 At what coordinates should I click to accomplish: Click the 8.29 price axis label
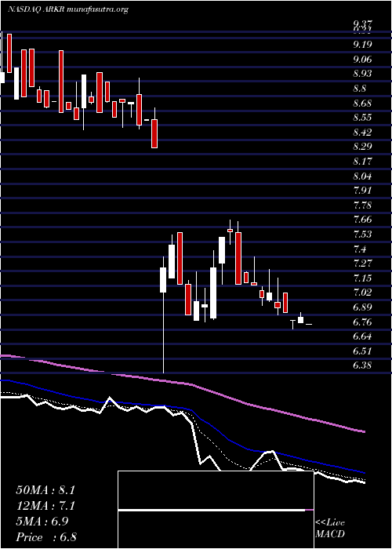pyautogui.click(x=362, y=147)
